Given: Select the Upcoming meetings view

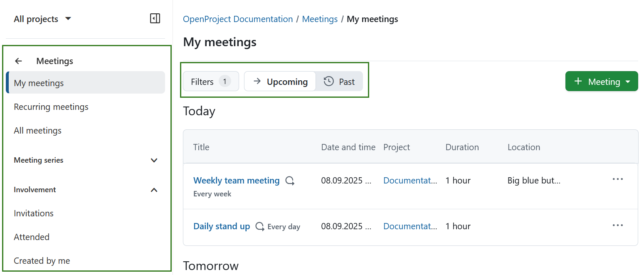Looking at the screenshot, I should tap(279, 81).
